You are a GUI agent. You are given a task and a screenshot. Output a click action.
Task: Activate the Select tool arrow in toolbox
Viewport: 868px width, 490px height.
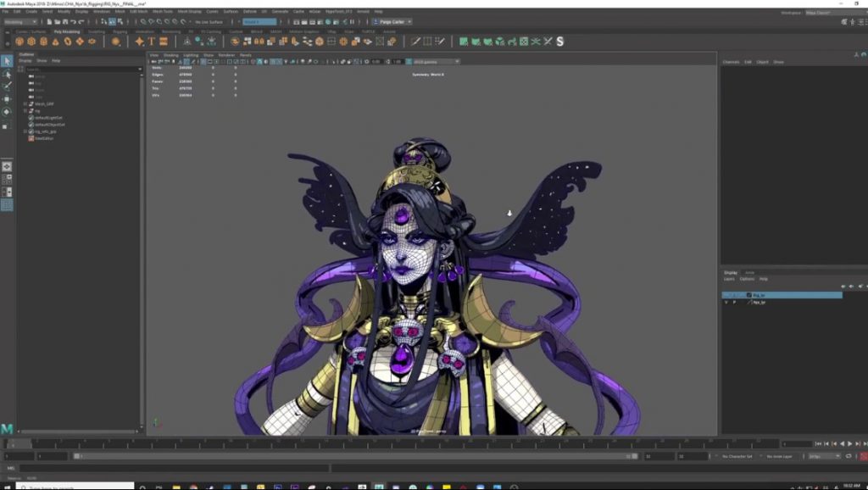7,61
